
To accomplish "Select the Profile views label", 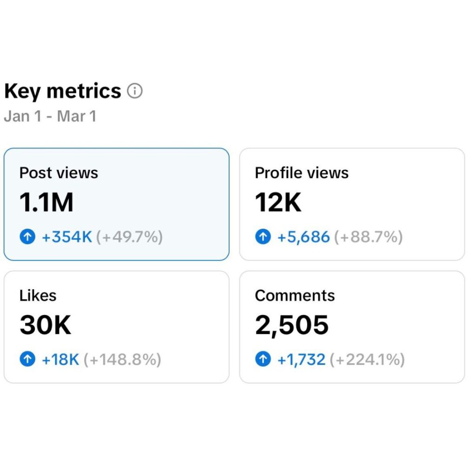I will pyautogui.click(x=301, y=173).
